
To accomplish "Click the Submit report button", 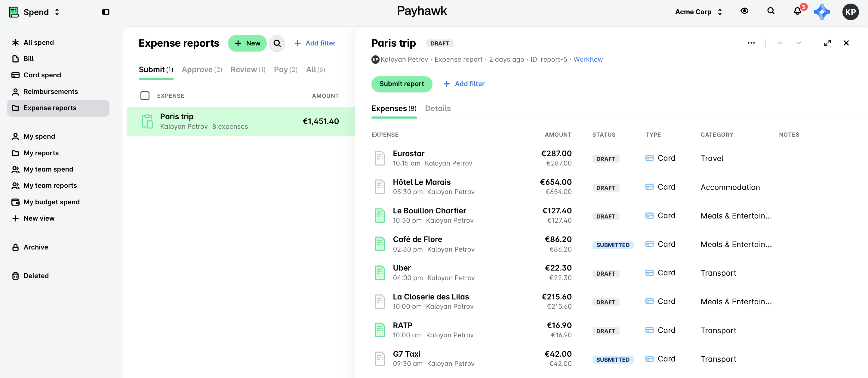I will pyautogui.click(x=402, y=84).
